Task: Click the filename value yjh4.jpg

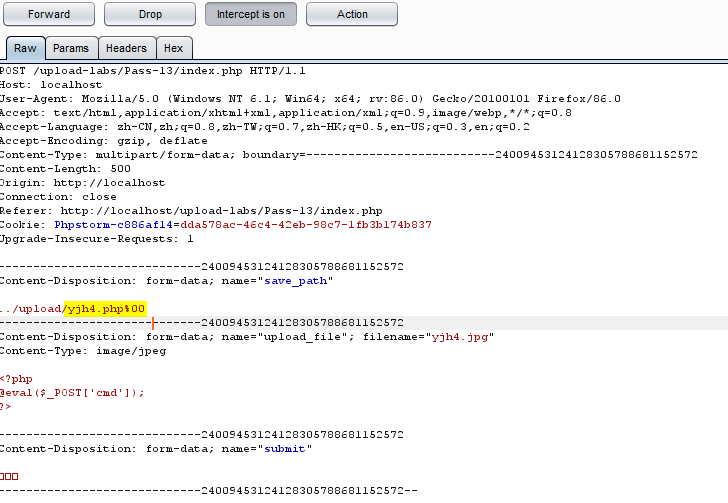Action: tap(460, 337)
